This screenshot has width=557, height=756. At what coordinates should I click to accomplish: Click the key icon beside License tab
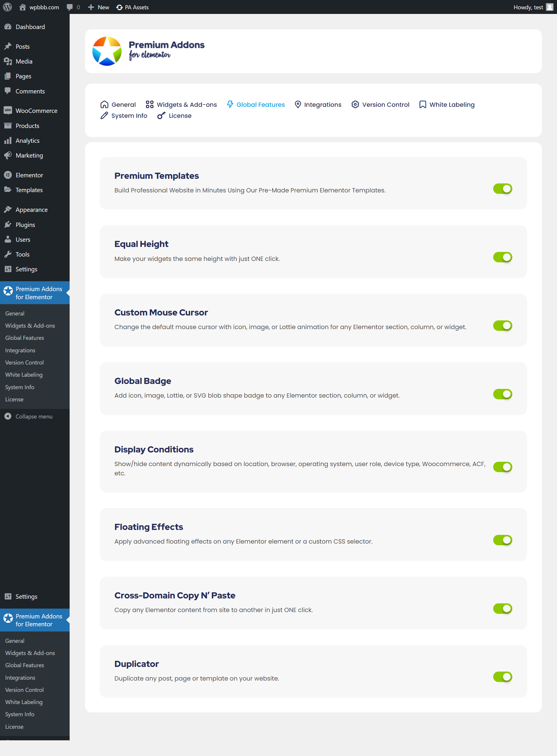click(162, 116)
